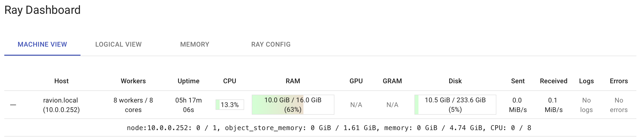Click the node resource summary line

tap(329, 128)
